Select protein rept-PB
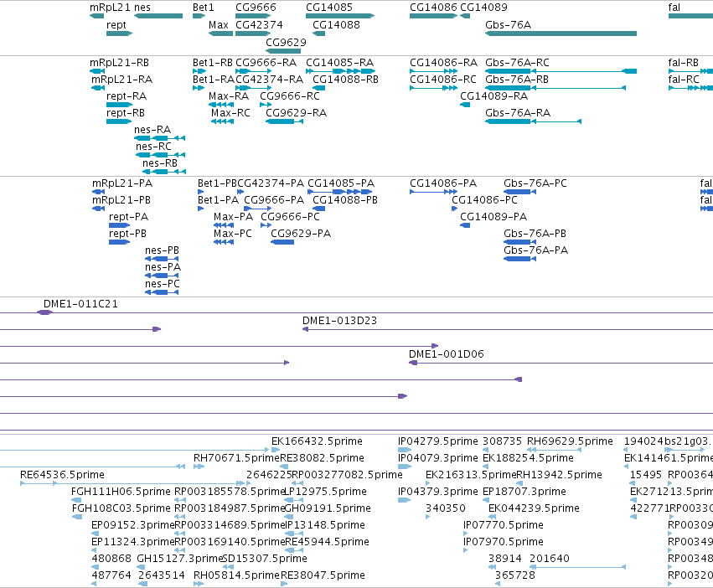713x588 pixels. (x=128, y=234)
